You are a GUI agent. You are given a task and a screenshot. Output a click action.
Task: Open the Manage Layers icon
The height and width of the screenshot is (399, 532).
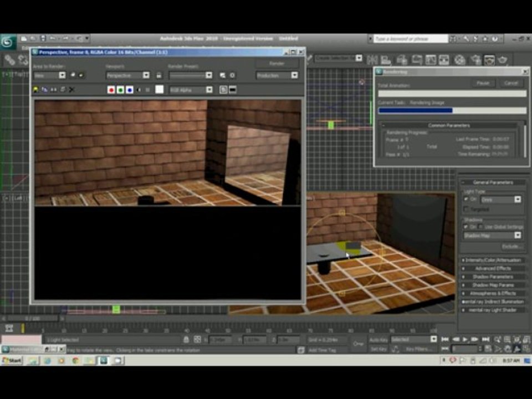point(402,60)
